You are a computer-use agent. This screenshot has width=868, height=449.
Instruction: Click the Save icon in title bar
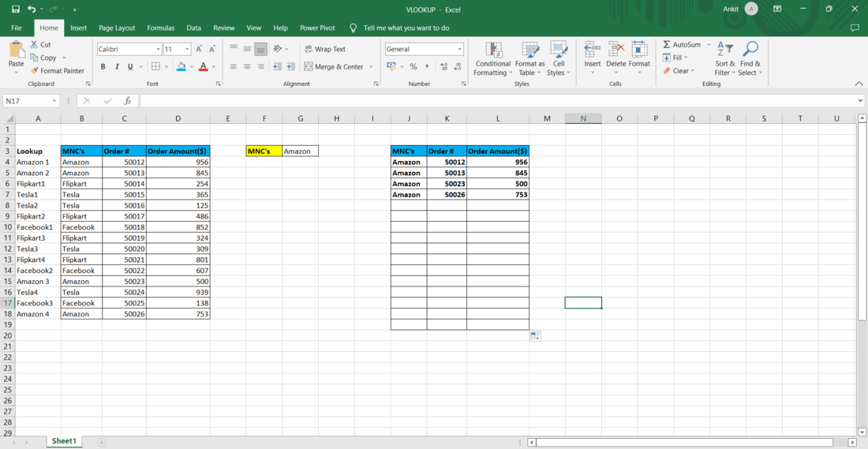16,9
